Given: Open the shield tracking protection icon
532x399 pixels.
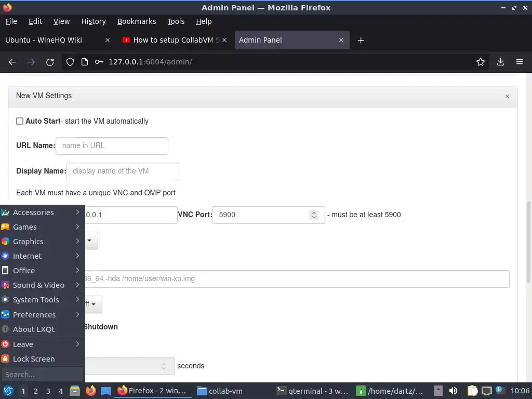Looking at the screenshot, I should pyautogui.click(x=70, y=62).
